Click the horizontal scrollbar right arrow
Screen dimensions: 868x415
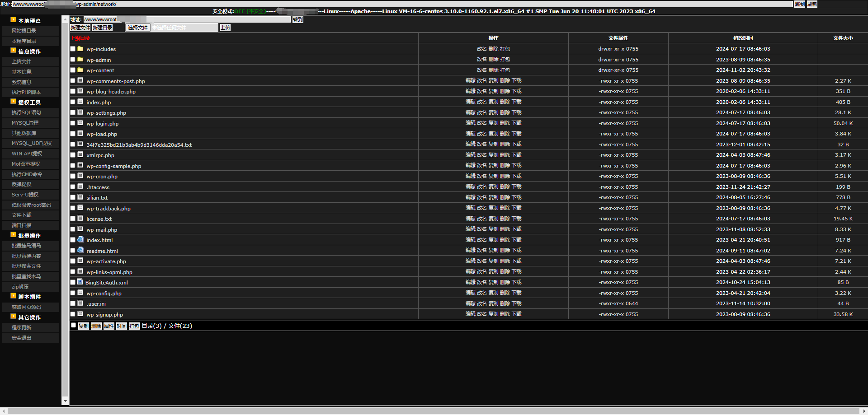click(x=864, y=411)
